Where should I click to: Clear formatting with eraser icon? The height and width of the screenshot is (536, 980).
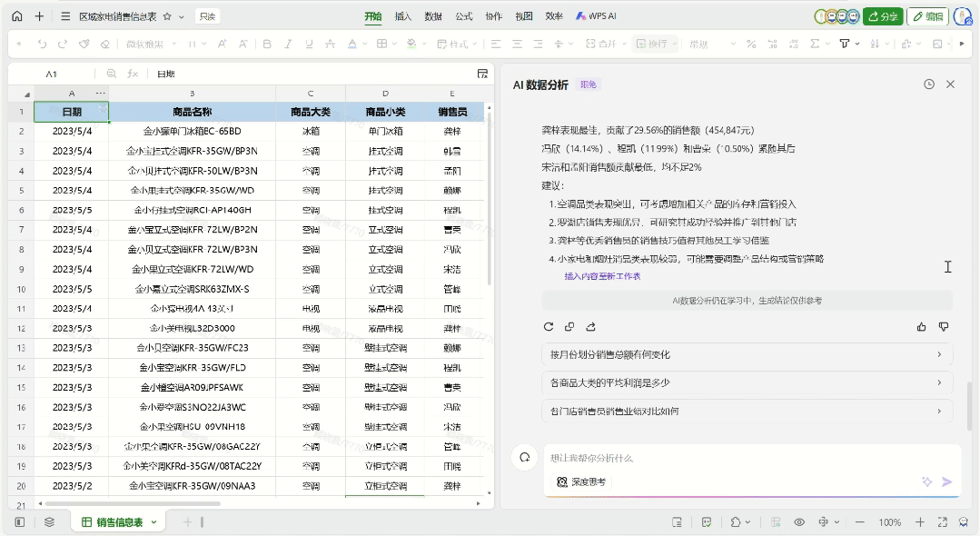pyautogui.click(x=105, y=44)
